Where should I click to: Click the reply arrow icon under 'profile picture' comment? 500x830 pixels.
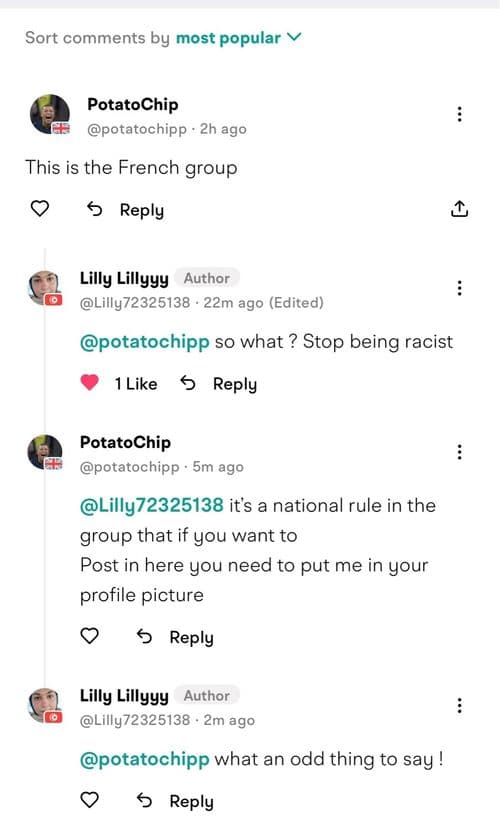[x=144, y=636]
